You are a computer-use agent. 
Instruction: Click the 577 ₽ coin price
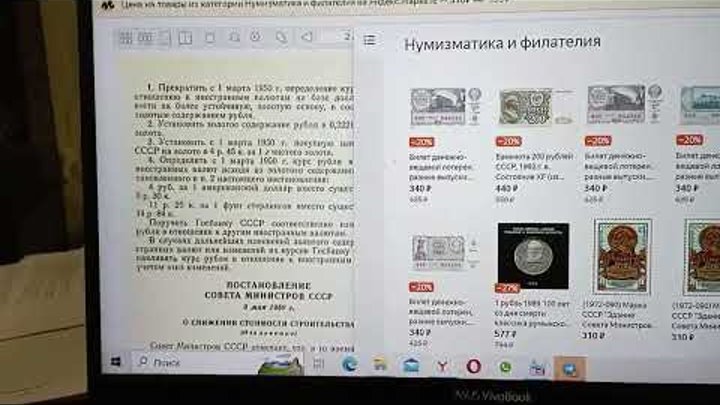[x=505, y=334]
